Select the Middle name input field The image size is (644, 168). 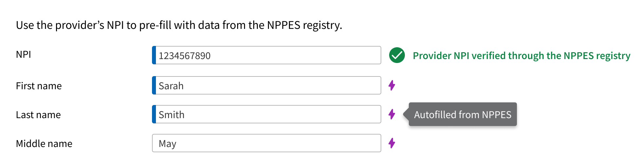coord(267,143)
